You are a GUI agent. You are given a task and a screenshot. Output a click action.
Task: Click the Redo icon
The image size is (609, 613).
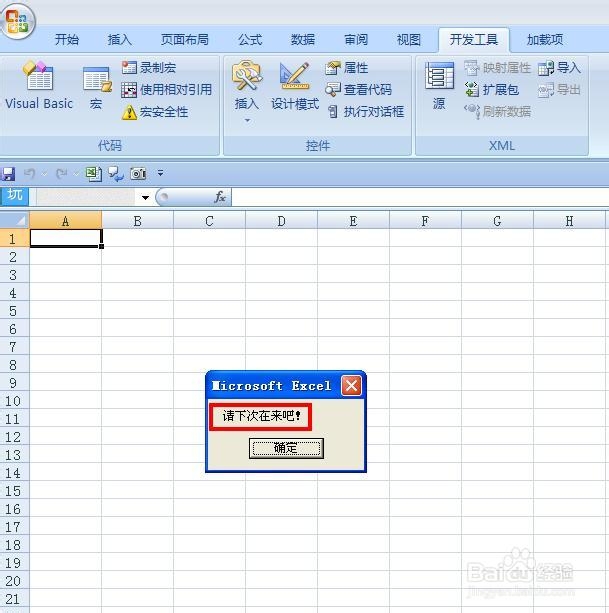pyautogui.click(x=62, y=173)
